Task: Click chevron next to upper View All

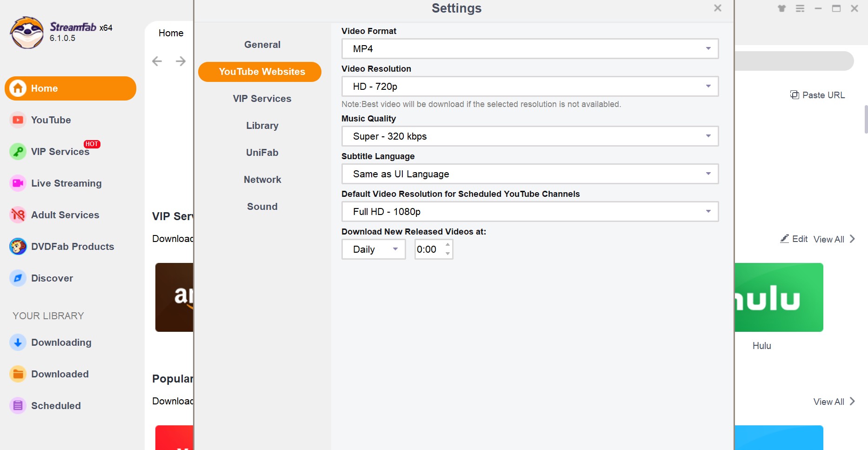Action: coord(852,239)
